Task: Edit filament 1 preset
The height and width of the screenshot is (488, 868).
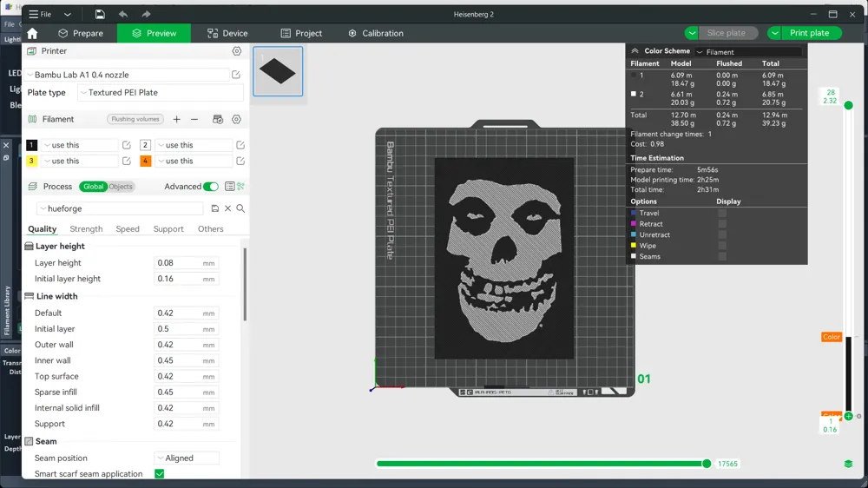Action: click(x=126, y=145)
